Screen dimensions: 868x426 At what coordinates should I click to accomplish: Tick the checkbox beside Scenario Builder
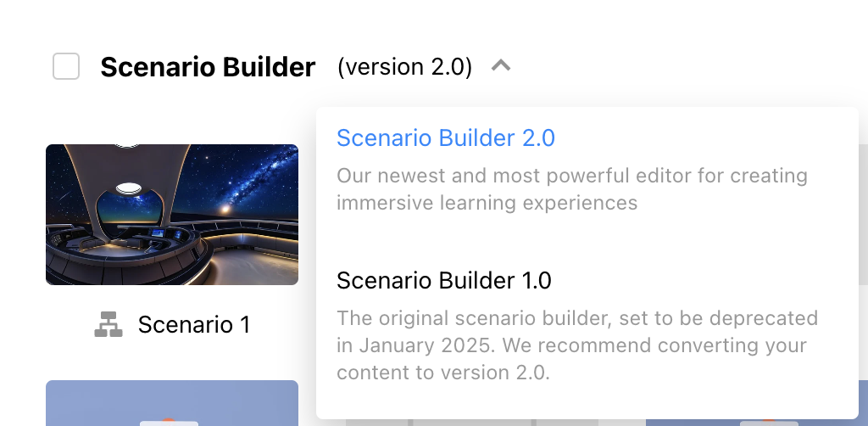[66, 66]
